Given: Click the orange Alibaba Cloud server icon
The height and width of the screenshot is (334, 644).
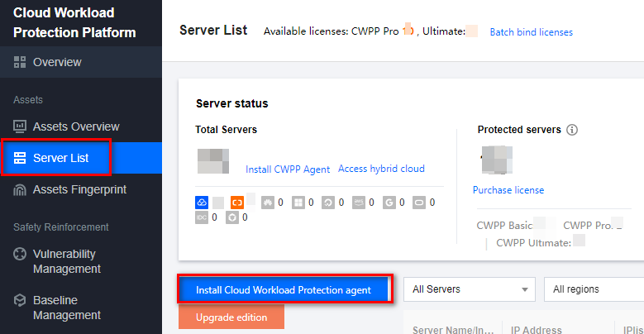Looking at the screenshot, I should [237, 203].
